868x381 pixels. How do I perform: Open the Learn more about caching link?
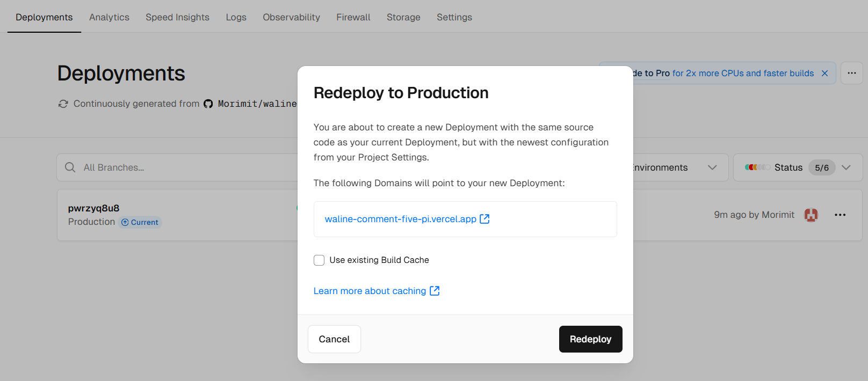point(370,291)
